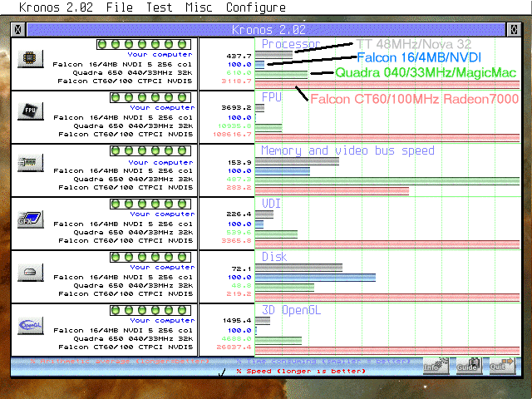Select the Disk test drive icon

coord(31,272)
